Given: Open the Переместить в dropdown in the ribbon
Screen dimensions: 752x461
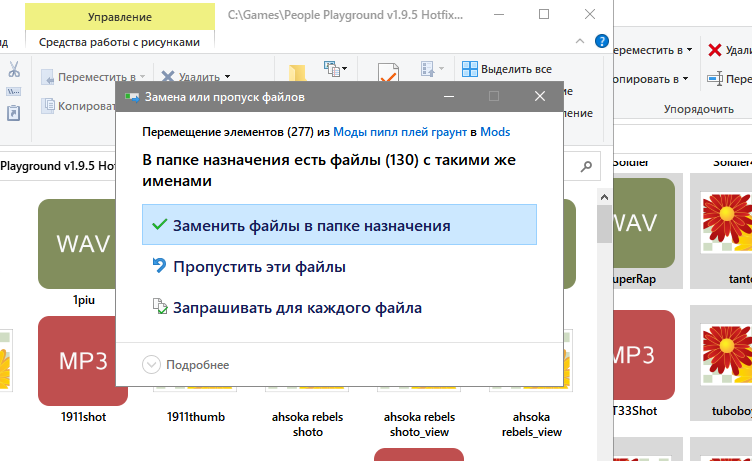Looking at the screenshot, I should point(95,76).
